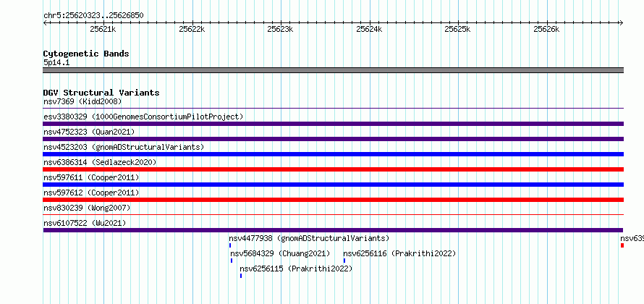The width and height of the screenshot is (644, 304).
Task: Open nsv597612 (Cooper2011) variant label
Action: coord(91,193)
